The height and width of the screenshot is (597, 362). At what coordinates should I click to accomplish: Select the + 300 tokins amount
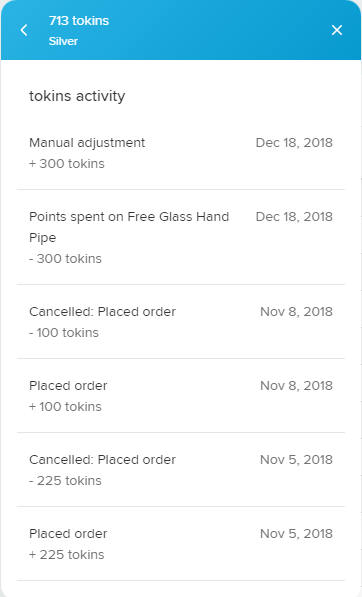pos(67,164)
